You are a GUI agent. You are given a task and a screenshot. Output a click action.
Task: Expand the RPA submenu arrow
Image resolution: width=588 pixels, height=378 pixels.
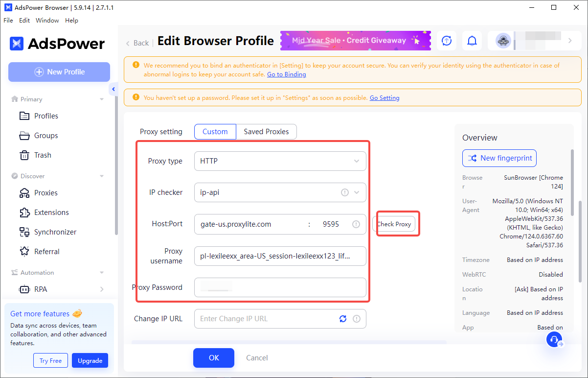tap(102, 289)
